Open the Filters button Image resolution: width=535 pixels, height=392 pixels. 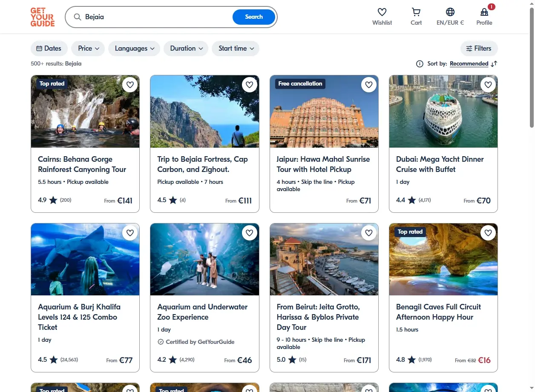coord(479,49)
